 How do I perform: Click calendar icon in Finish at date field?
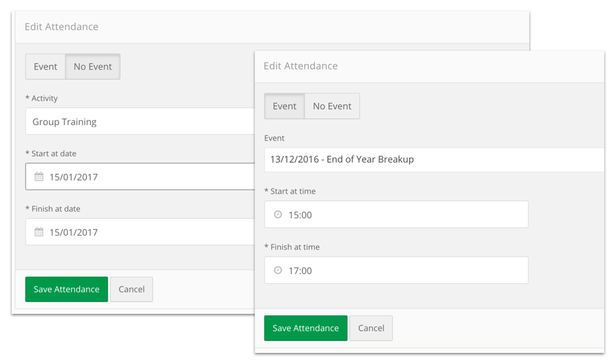coord(38,232)
